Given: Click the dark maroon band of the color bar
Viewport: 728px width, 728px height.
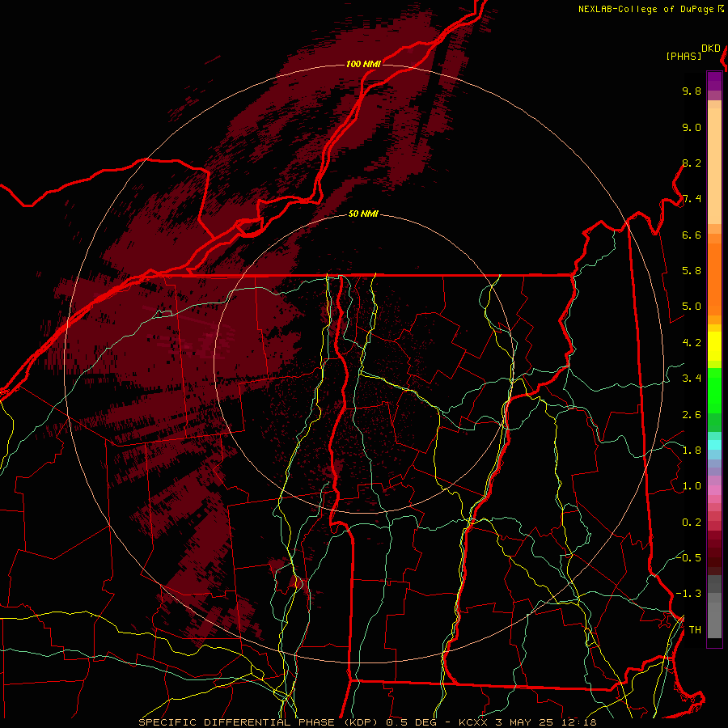Looking at the screenshot, I should click(x=714, y=553).
